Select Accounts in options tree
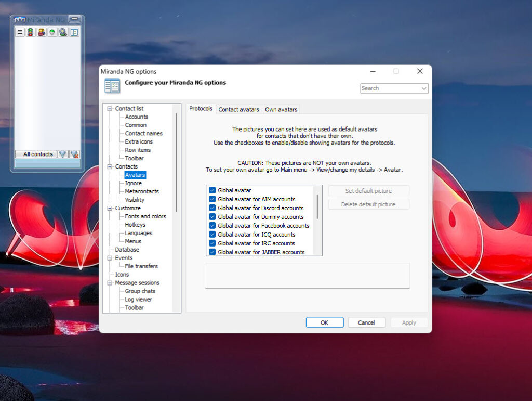 pos(137,117)
